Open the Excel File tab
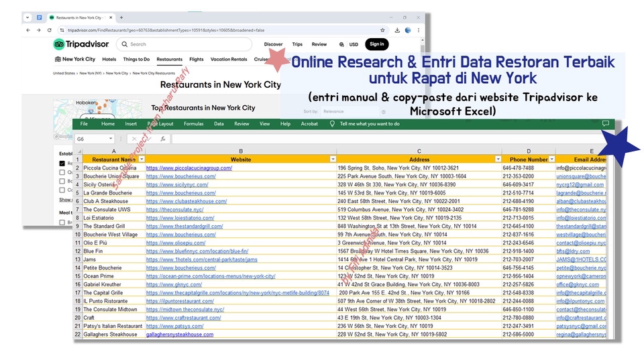Screen dimensions: 644x362 tap(85, 123)
